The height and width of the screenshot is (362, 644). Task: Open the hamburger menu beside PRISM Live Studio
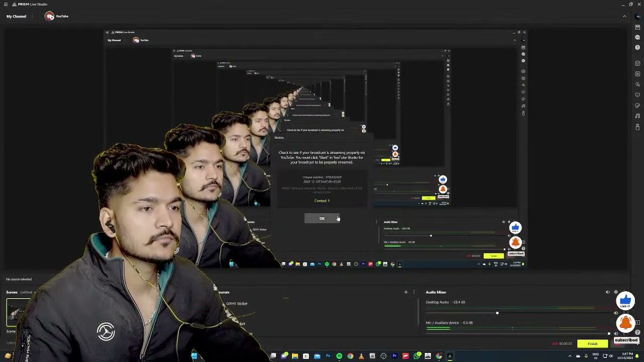click(7, 4)
